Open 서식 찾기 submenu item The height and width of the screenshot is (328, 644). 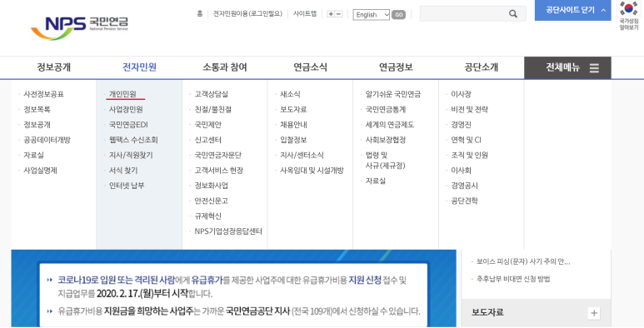(123, 171)
